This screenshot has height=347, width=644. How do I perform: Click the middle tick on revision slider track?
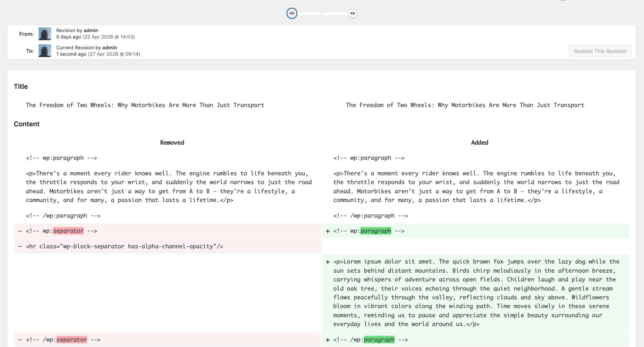[x=322, y=13]
